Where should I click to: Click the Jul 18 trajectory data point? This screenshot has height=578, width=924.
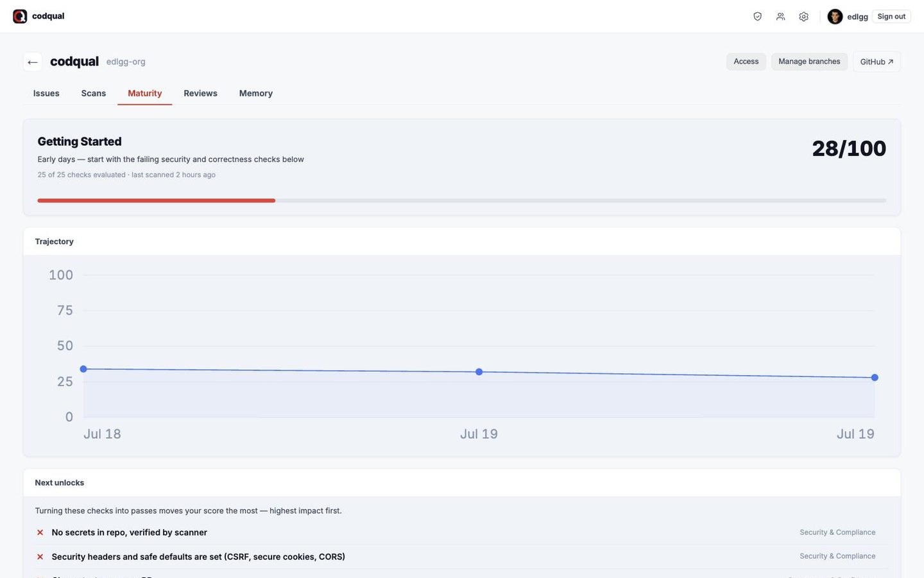click(x=83, y=369)
